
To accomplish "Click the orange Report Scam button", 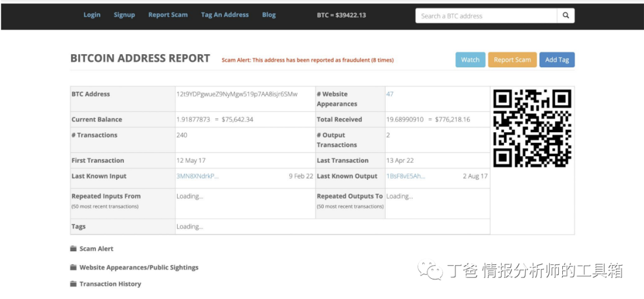I will (x=512, y=60).
